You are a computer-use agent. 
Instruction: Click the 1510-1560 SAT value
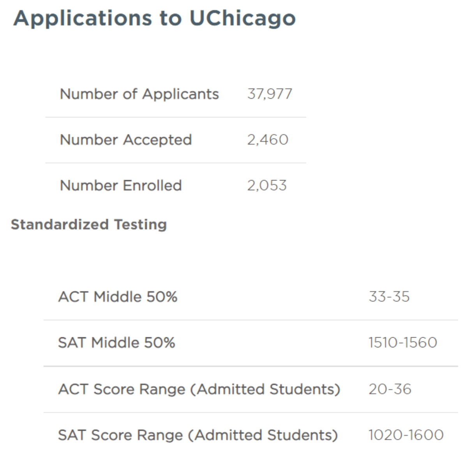coord(403,343)
